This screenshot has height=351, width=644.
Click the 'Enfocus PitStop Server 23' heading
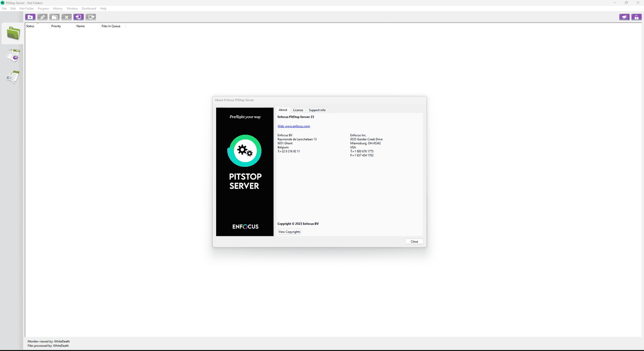296,117
